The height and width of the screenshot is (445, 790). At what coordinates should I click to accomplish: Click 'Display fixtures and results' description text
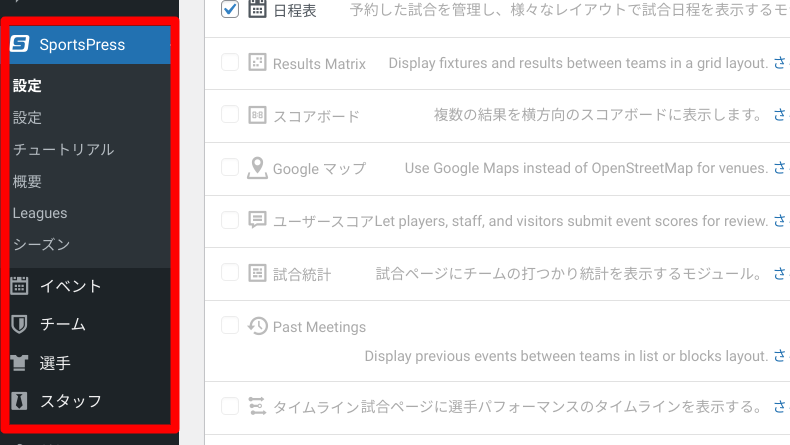578,63
